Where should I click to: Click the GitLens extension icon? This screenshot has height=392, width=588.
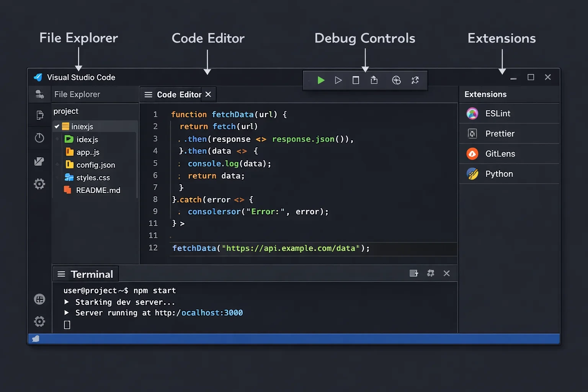pos(472,154)
